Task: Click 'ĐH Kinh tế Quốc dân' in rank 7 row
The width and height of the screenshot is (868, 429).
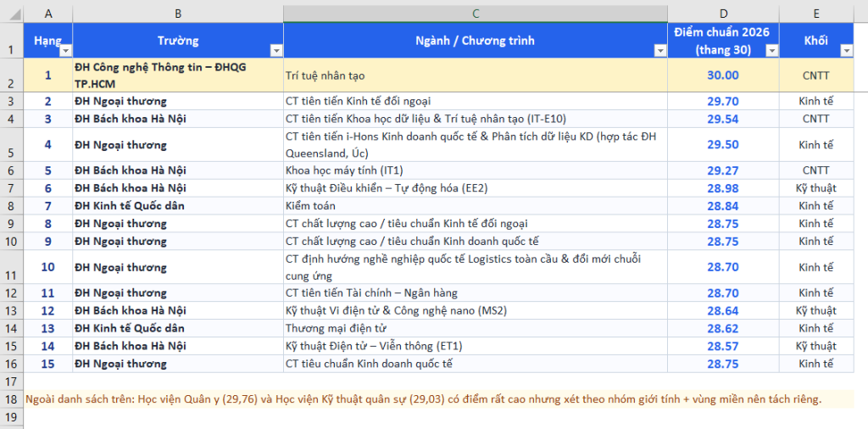Action: (x=178, y=206)
